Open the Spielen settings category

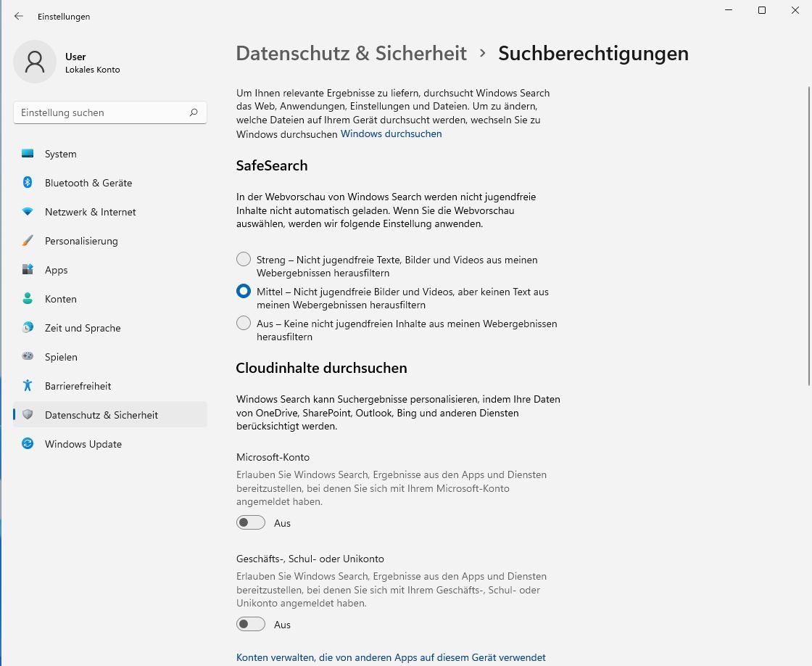[x=61, y=357]
